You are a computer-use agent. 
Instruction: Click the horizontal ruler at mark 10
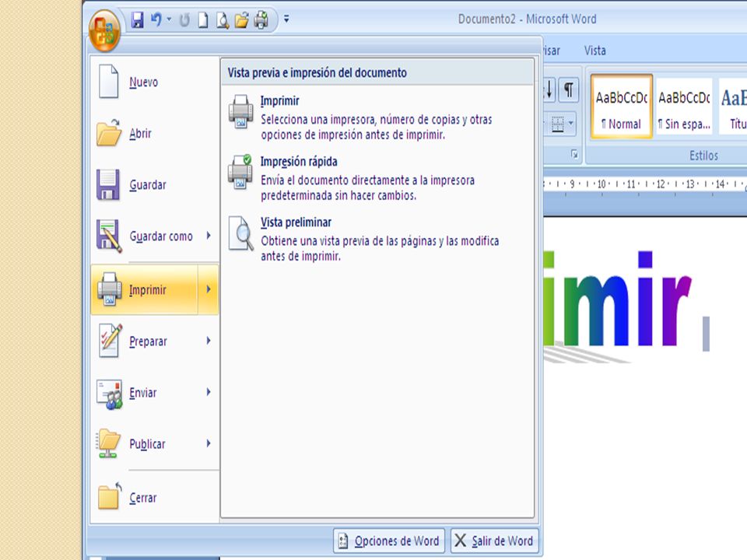click(601, 184)
